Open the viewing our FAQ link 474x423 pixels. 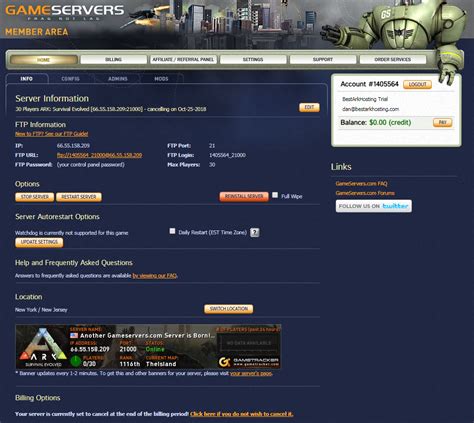click(x=154, y=276)
